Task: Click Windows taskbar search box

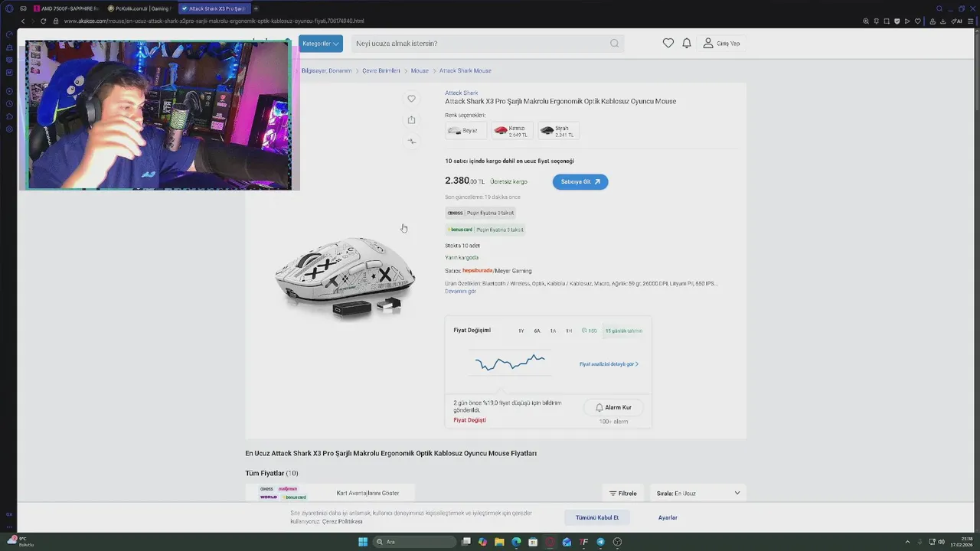Action: [x=415, y=542]
